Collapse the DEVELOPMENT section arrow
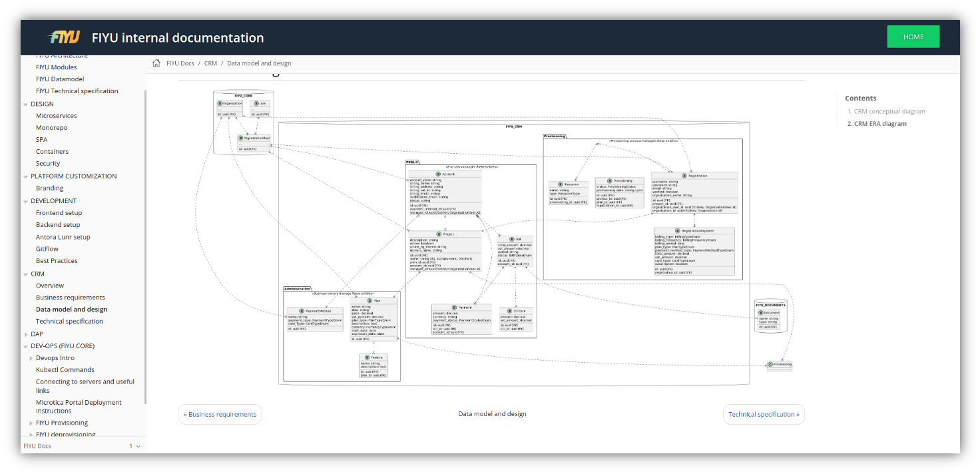The height and width of the screenshot is (474, 980). [26, 201]
